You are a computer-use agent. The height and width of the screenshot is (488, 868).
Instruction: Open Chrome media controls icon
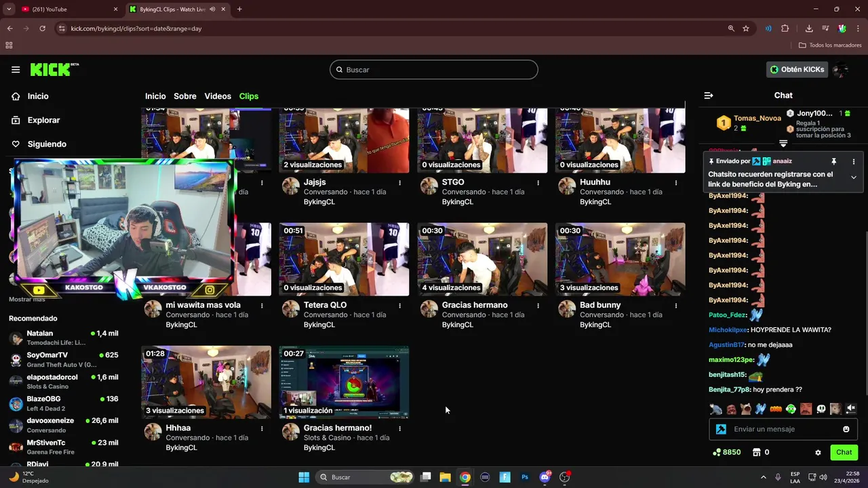825,28
